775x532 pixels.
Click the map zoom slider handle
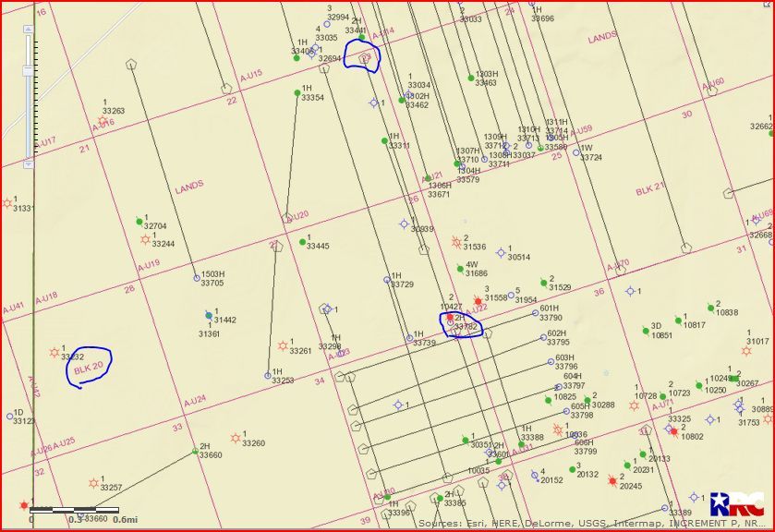28,71
